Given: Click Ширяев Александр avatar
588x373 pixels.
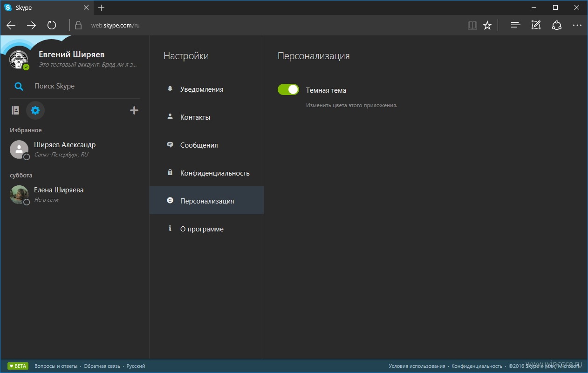Looking at the screenshot, I should [19, 149].
